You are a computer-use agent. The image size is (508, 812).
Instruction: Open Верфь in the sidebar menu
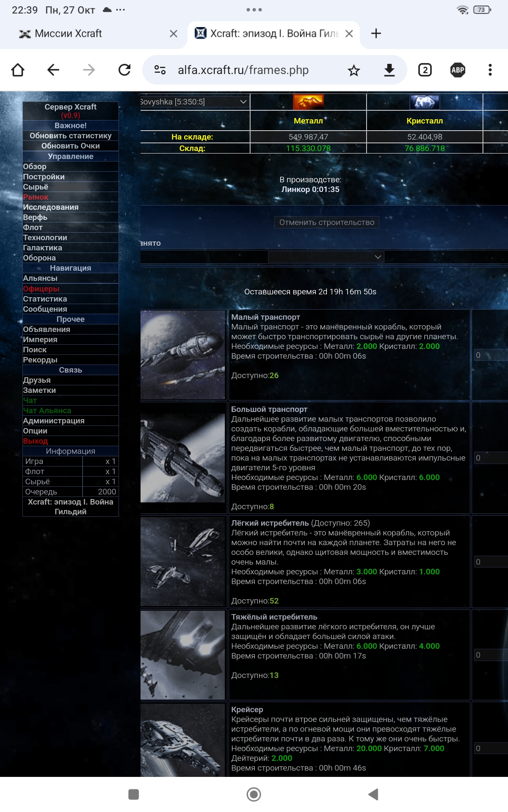(35, 217)
